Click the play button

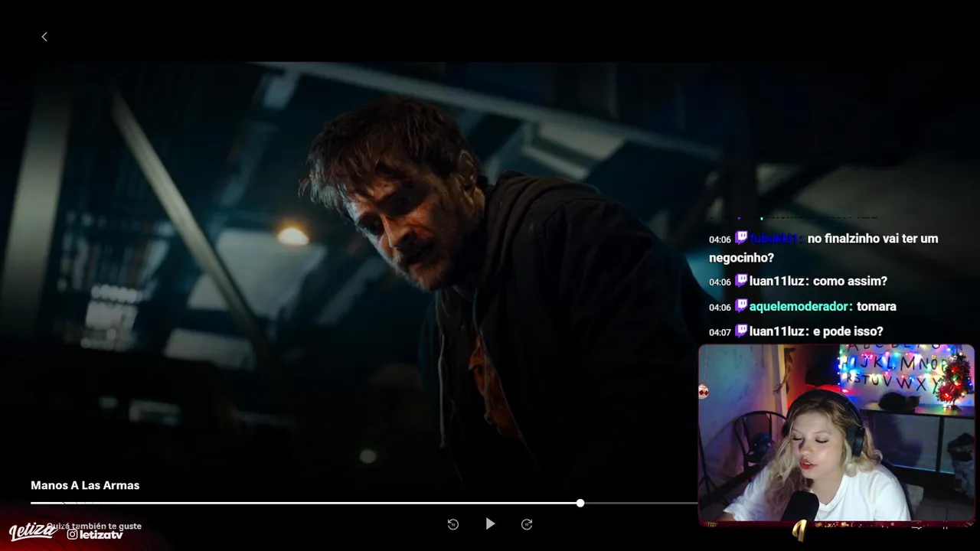click(490, 524)
